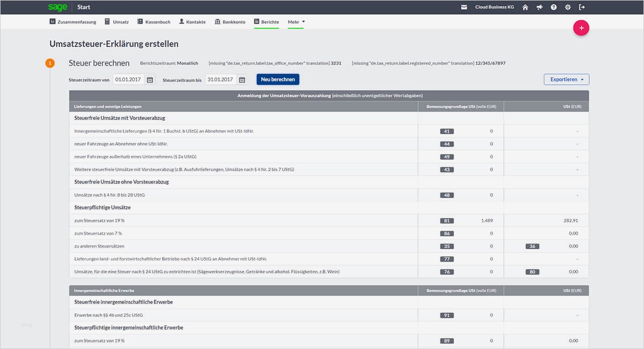This screenshot has height=349, width=644.
Task: Click 'neuer Fahrzeuge an Abnehmer ohne USt-IdNr.'
Action: (120, 144)
